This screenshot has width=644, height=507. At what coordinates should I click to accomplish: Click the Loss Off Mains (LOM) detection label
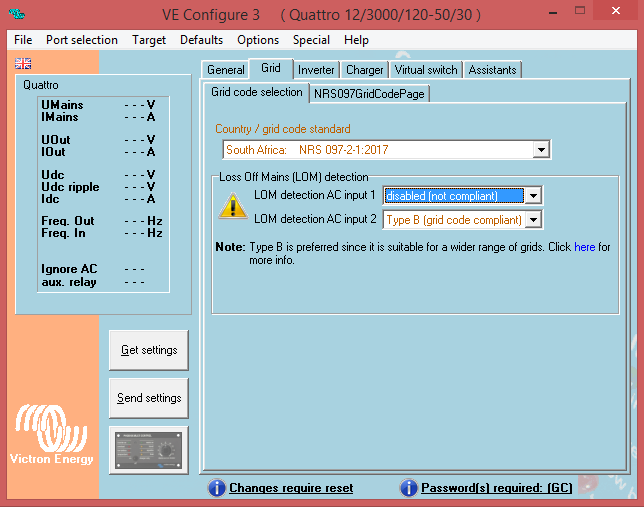(x=294, y=177)
